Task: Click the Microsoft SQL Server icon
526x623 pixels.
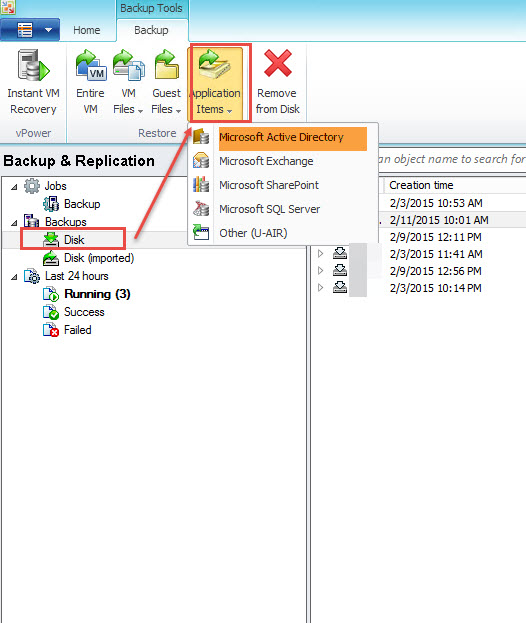Action: tap(201, 209)
